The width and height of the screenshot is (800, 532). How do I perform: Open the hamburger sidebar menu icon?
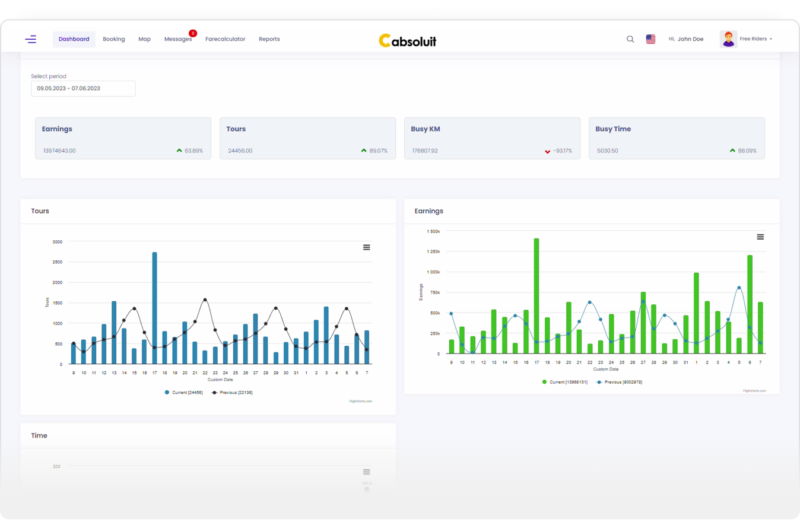pos(31,39)
